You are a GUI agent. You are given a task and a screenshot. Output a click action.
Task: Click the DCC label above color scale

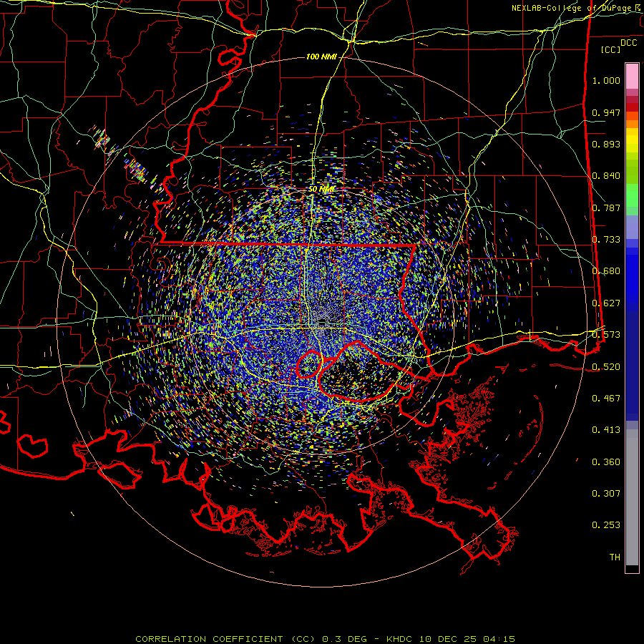pyautogui.click(x=628, y=43)
